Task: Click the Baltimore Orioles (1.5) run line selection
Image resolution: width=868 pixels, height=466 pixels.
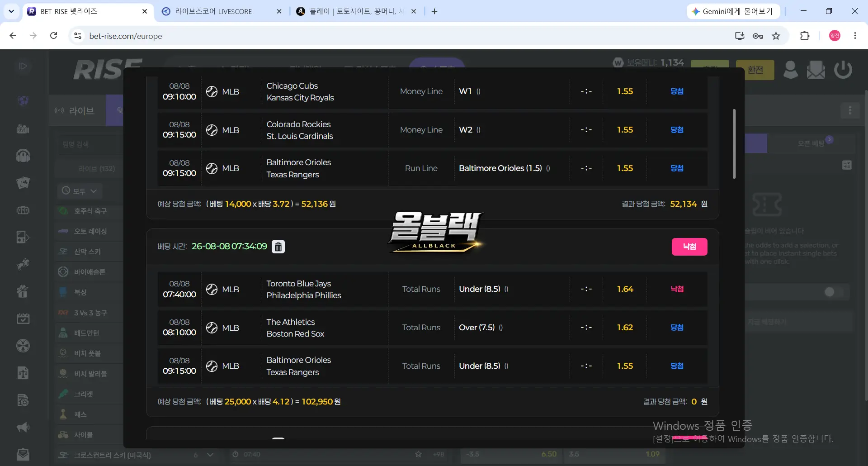Action: [x=500, y=168]
